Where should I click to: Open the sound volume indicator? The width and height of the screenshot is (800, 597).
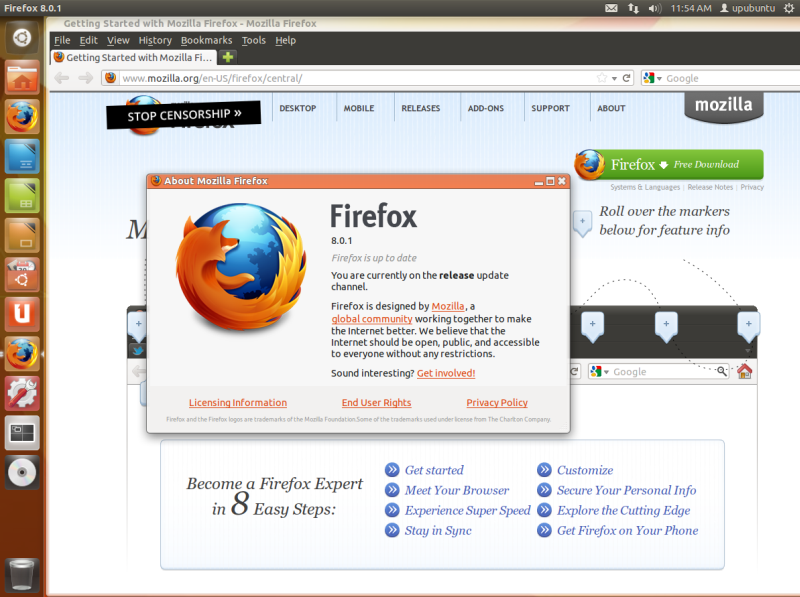[655, 8]
